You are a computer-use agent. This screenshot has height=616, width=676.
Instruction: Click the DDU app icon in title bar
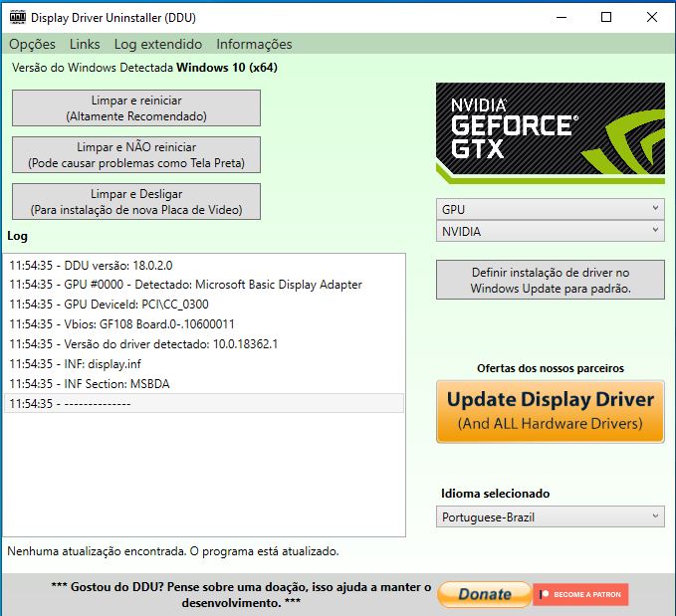click(18, 17)
